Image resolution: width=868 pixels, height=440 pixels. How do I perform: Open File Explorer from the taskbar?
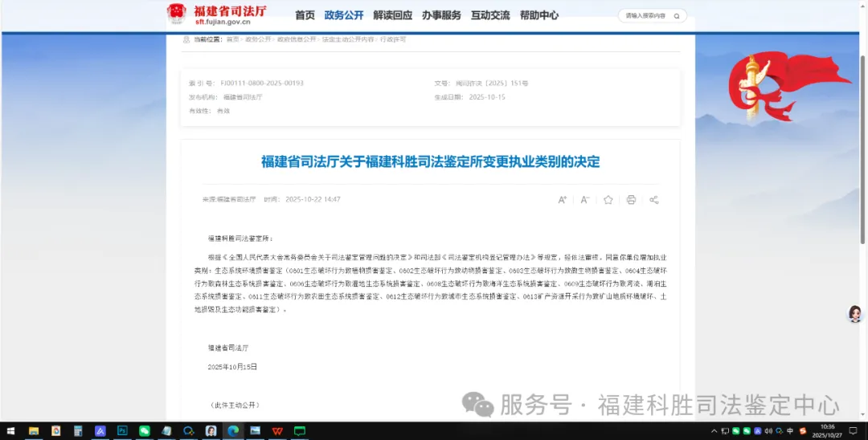pyautogui.click(x=34, y=430)
